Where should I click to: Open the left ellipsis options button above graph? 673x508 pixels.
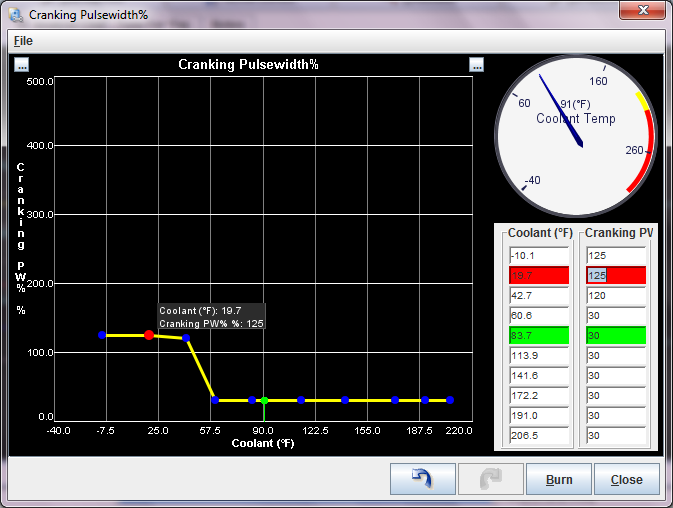pos(22,65)
